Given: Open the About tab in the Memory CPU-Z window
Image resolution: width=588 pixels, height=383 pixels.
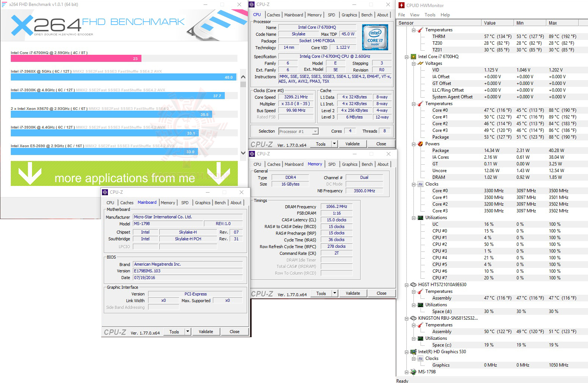Looking at the screenshot, I should click(x=383, y=164).
